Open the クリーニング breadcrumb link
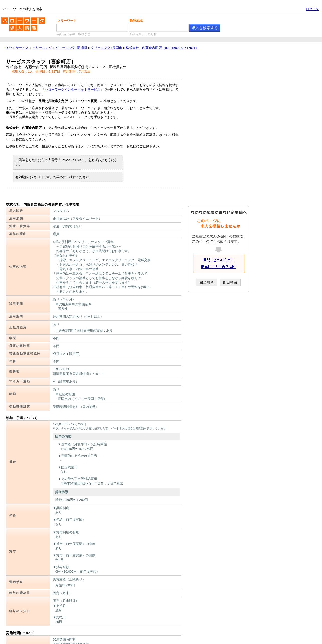322x644 pixels. click(x=42, y=48)
